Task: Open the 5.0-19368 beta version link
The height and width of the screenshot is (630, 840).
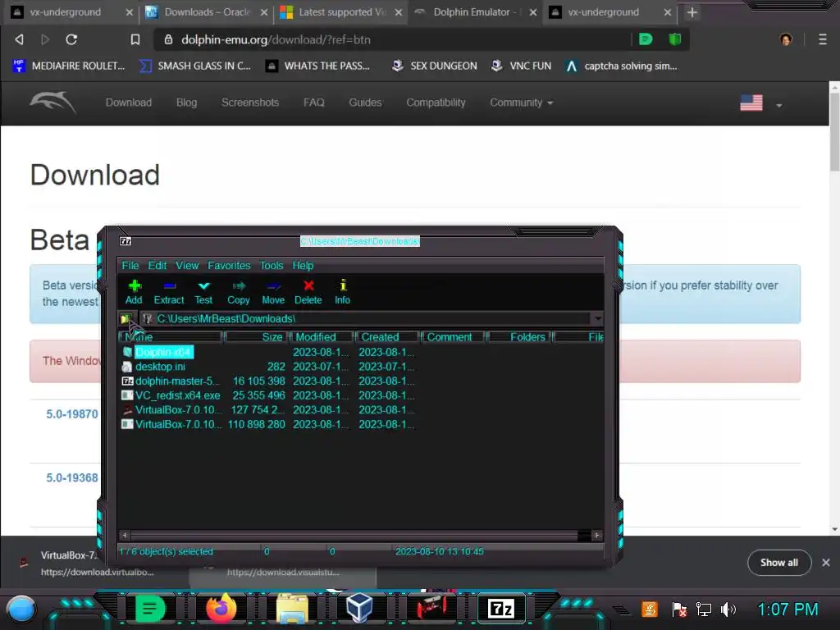Action: tap(72, 478)
